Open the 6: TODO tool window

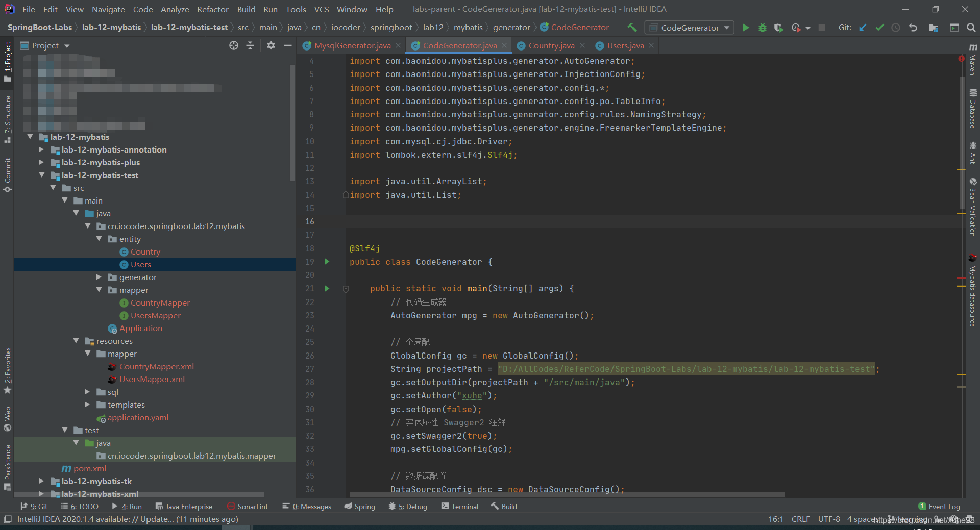[80, 507]
